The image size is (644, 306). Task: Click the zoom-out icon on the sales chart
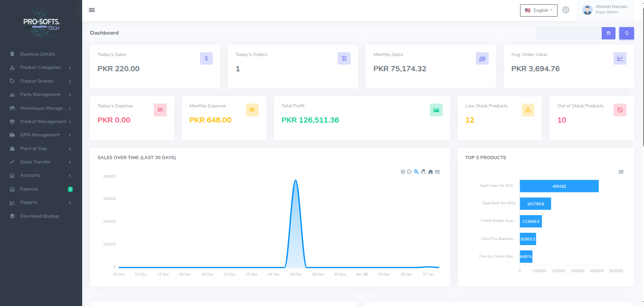(409, 172)
